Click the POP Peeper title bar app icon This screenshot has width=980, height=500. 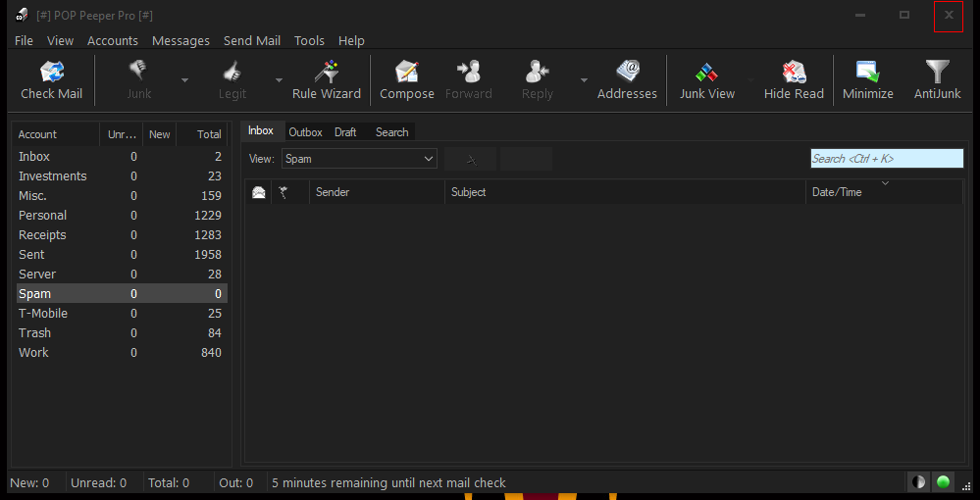(22, 15)
